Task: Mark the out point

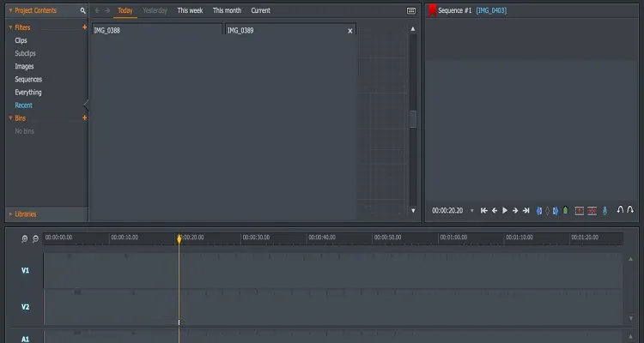Action: point(556,210)
